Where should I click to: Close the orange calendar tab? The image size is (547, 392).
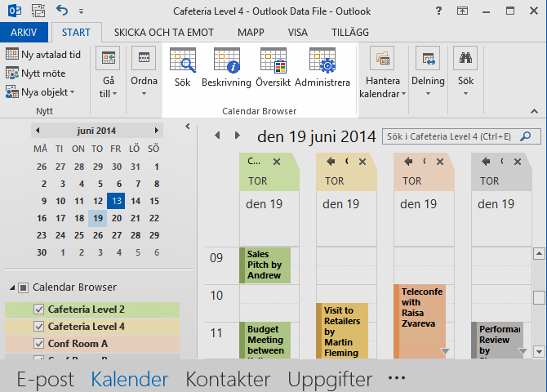(440, 162)
